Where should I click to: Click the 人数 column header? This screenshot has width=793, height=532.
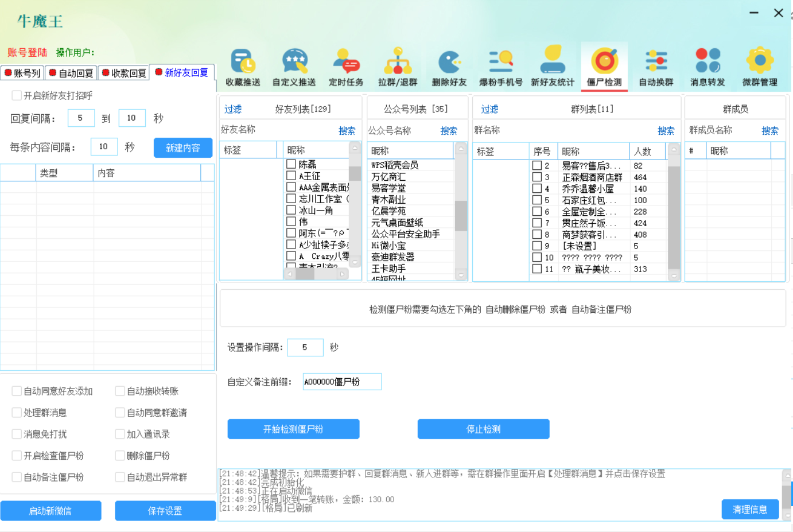click(x=647, y=151)
